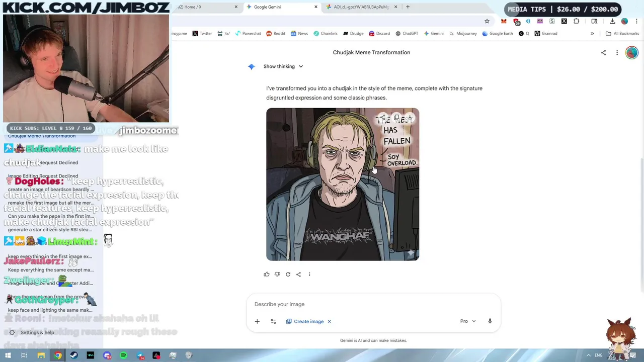Open the Reddit bookmark
Viewport: 644px width, 362px height.
point(275,34)
